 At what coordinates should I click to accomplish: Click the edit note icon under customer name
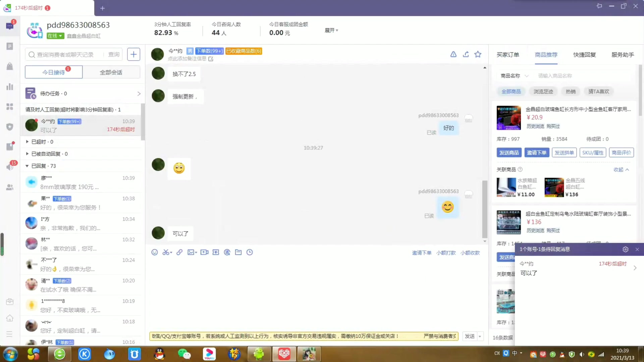point(211,59)
